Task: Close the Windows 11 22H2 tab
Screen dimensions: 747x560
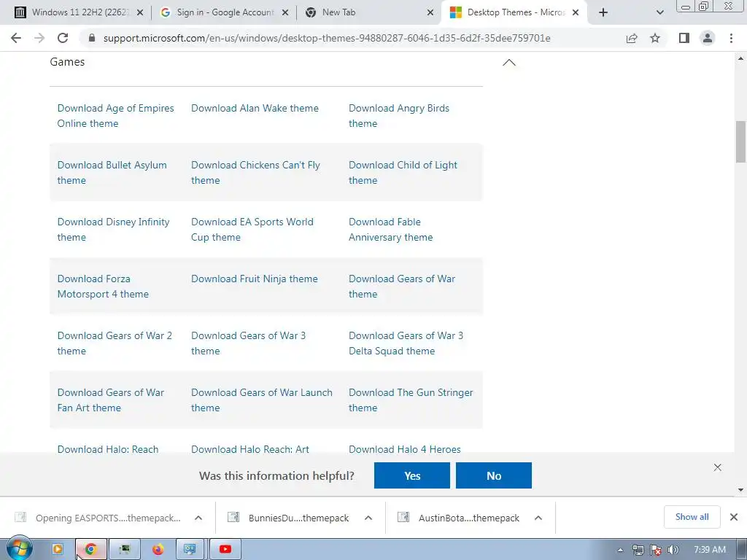Action: (140, 13)
